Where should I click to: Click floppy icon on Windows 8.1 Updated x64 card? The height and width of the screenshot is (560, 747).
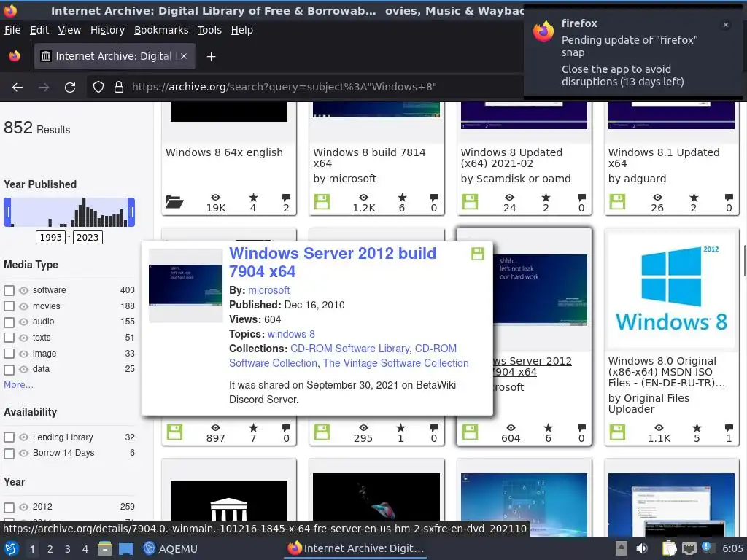(617, 201)
